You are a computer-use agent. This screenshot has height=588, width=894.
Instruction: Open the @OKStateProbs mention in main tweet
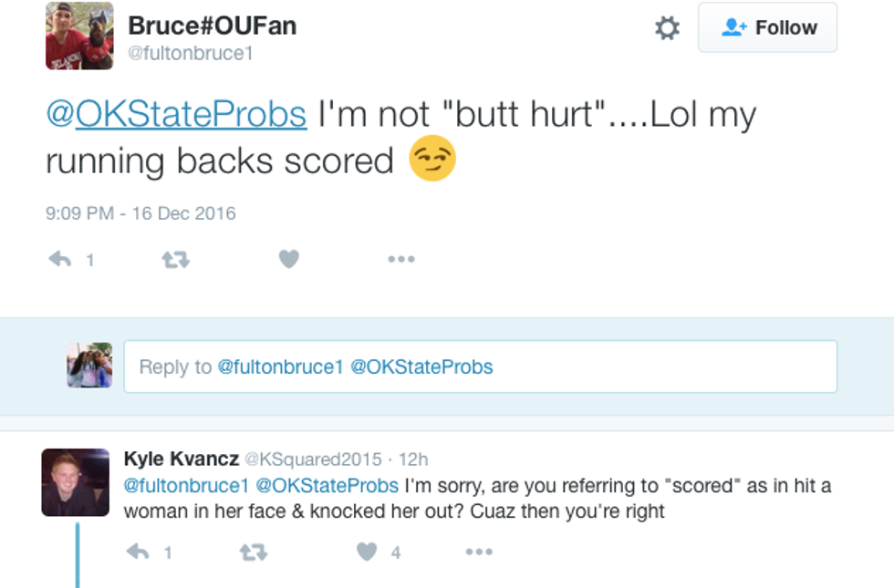click(176, 115)
